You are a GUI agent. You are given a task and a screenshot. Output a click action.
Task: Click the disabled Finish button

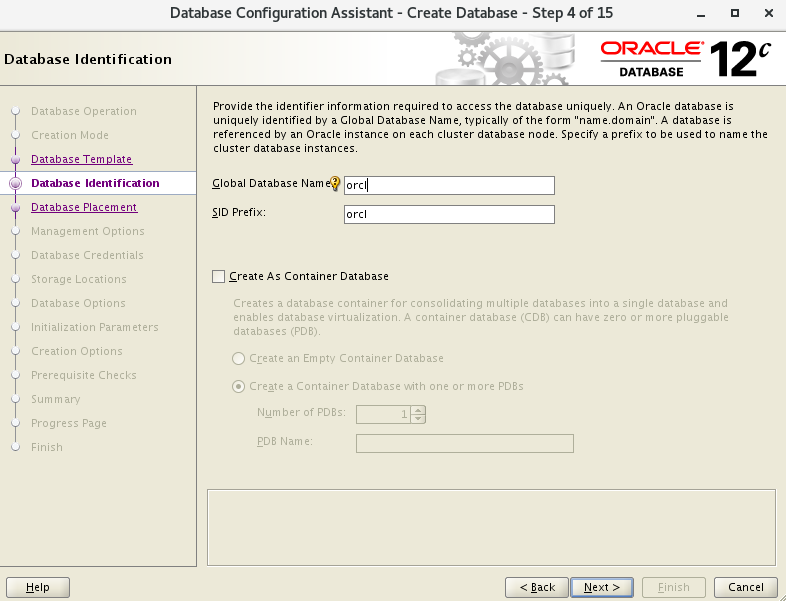coord(674,587)
